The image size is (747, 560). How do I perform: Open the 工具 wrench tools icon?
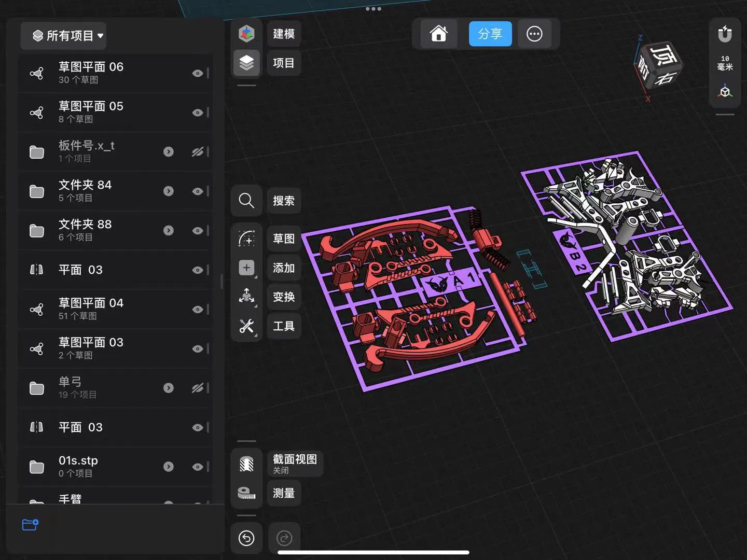[246, 326]
